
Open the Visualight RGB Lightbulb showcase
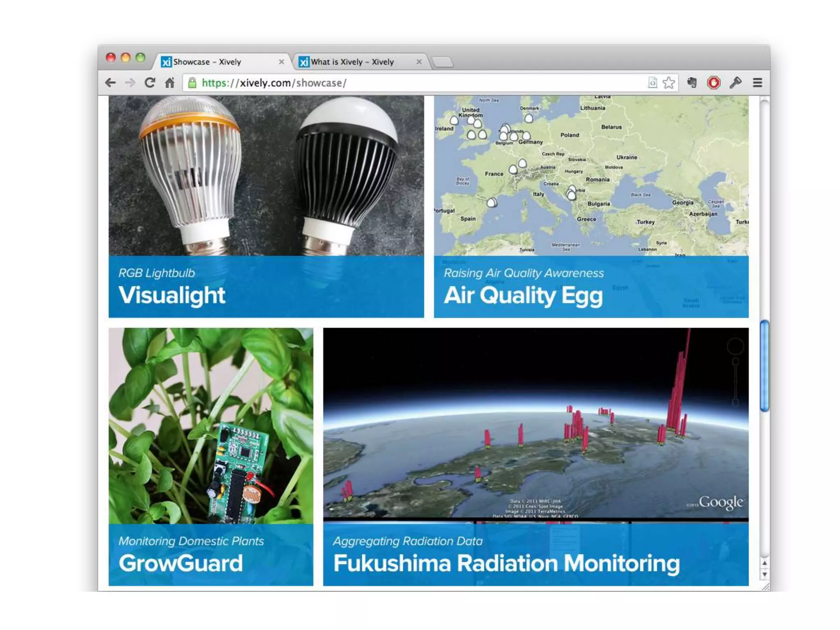[x=266, y=206]
